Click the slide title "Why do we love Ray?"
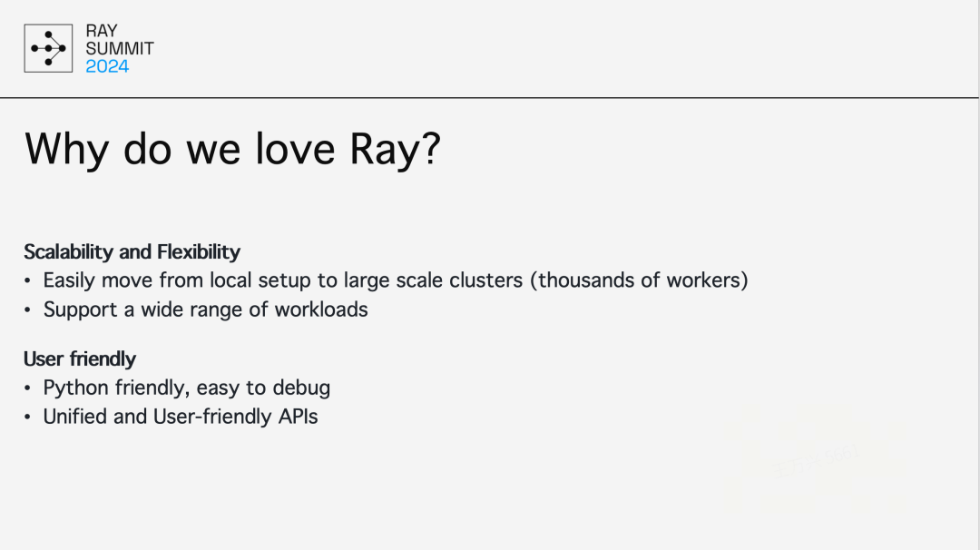The image size is (980, 550). point(232,148)
